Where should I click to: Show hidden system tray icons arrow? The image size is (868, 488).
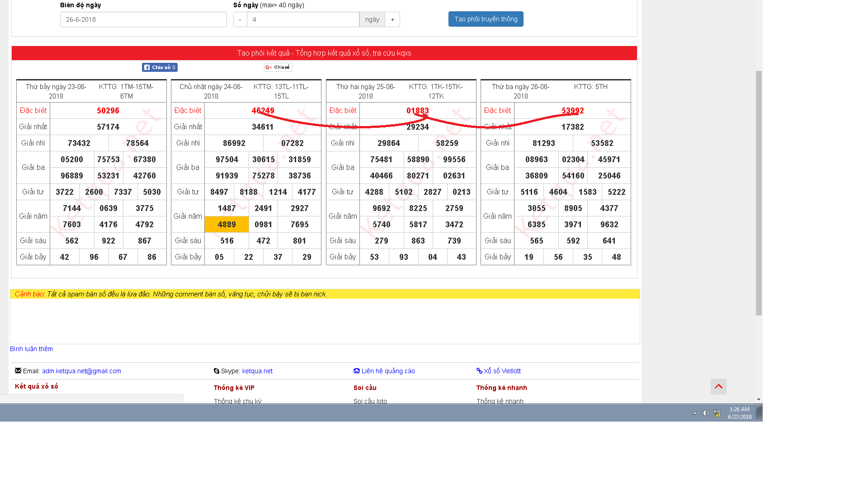[x=695, y=413]
